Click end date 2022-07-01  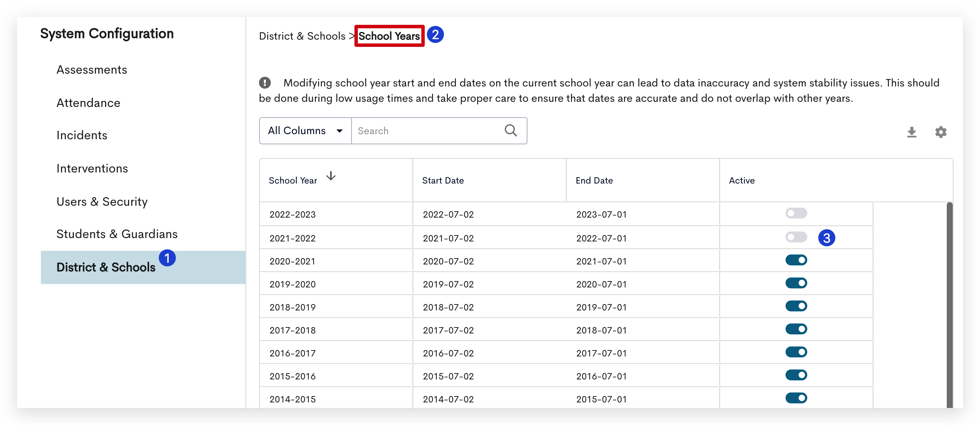click(x=602, y=238)
